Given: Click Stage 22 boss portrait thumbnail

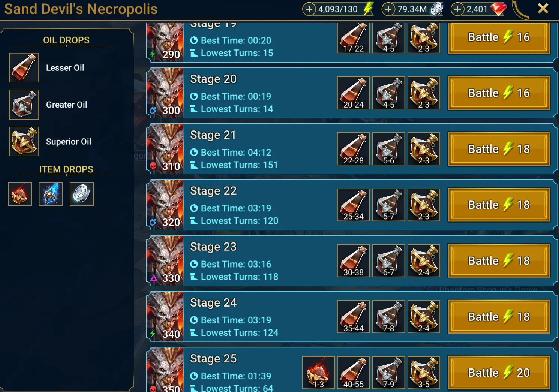Looking at the screenshot, I should click(165, 205).
